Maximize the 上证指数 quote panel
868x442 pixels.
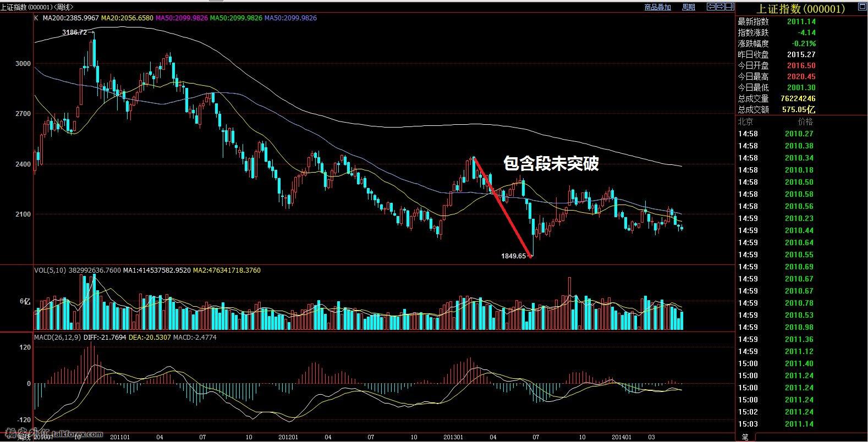click(x=862, y=7)
